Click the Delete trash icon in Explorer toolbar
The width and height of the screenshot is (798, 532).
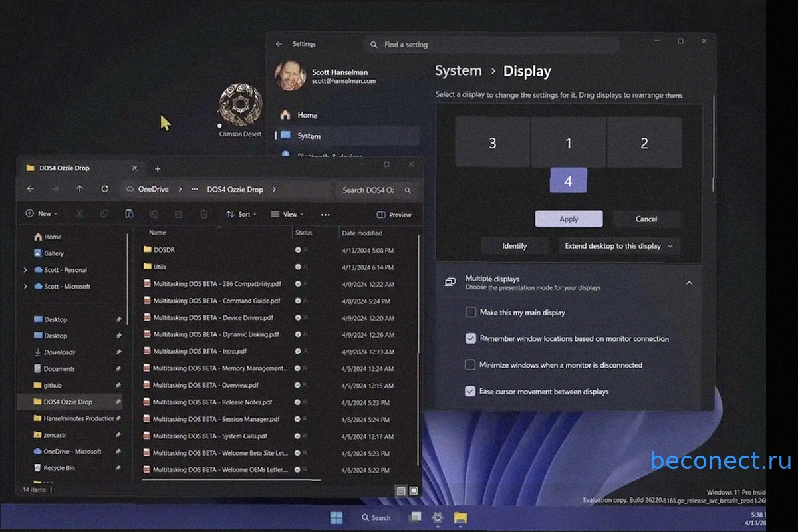point(204,214)
